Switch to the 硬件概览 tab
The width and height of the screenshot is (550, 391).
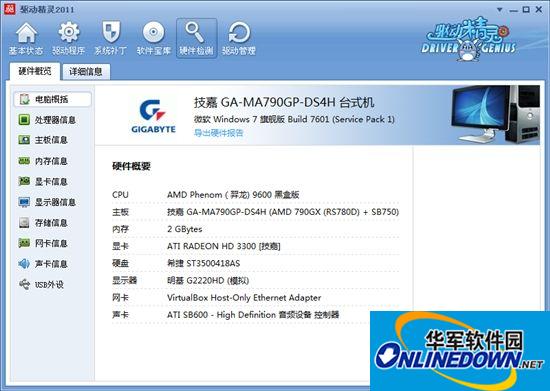35,71
